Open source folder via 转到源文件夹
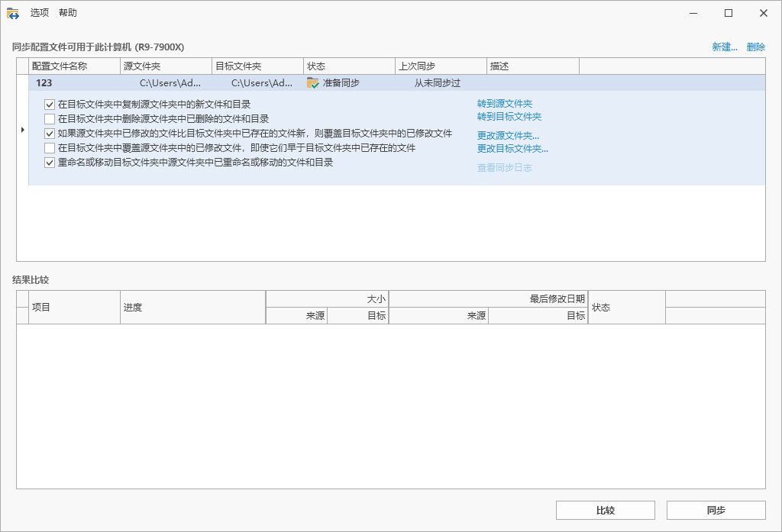The width and height of the screenshot is (782, 532). (504, 104)
